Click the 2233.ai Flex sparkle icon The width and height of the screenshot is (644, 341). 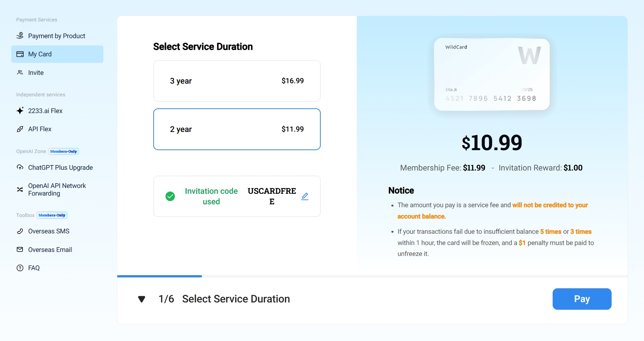20,111
